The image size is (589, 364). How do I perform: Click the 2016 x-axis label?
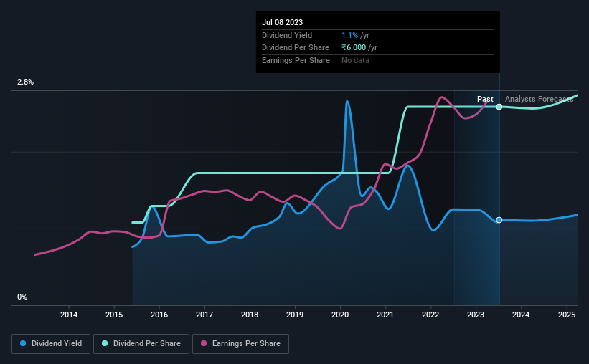point(159,315)
